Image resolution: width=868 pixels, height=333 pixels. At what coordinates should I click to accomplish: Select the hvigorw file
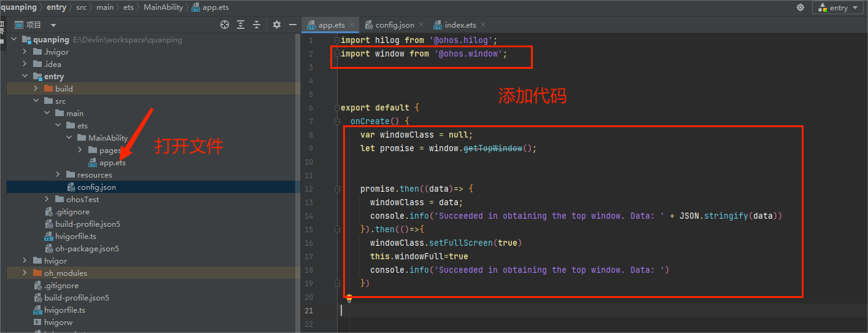tap(58, 322)
